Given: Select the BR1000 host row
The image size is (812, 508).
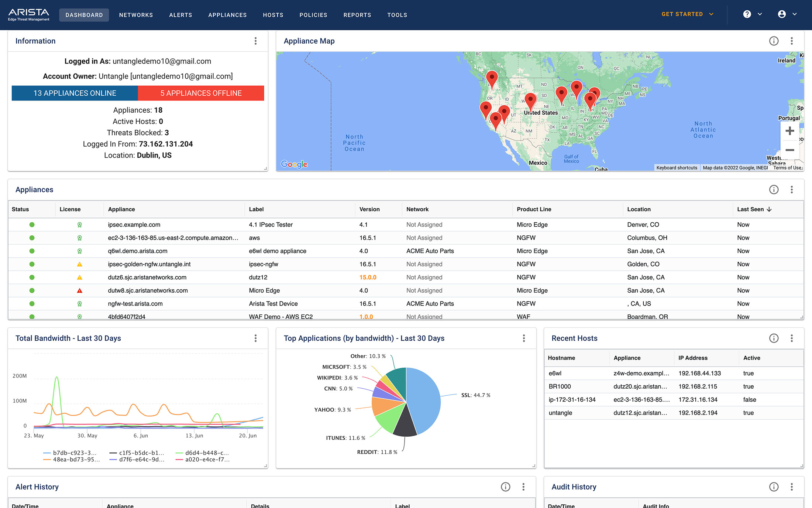Looking at the screenshot, I should [674, 386].
